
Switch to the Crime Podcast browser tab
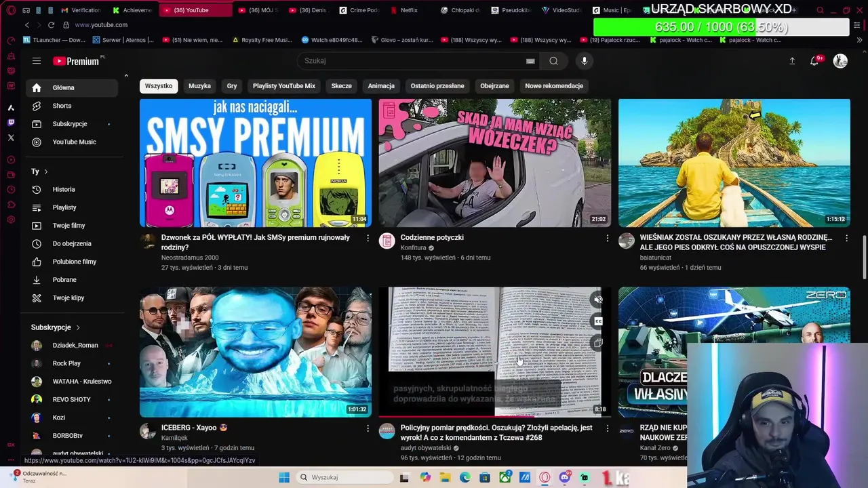point(359,10)
